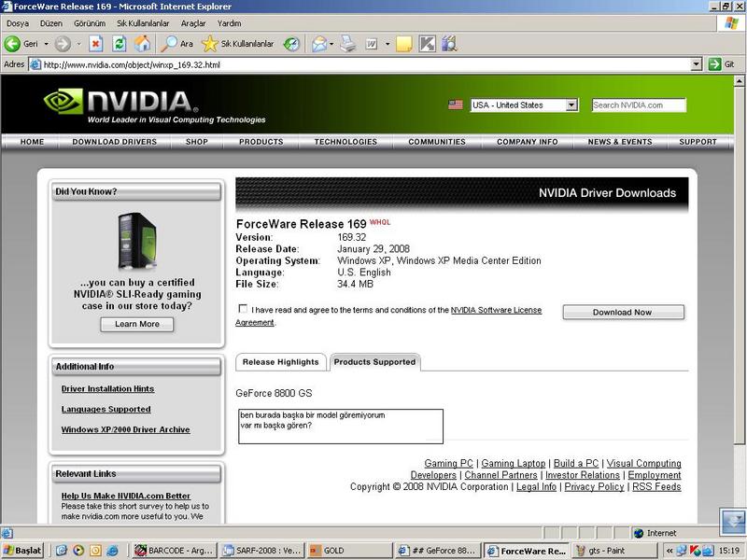Switch to BARCODE taskbar window
747x560 pixels.
(175, 551)
